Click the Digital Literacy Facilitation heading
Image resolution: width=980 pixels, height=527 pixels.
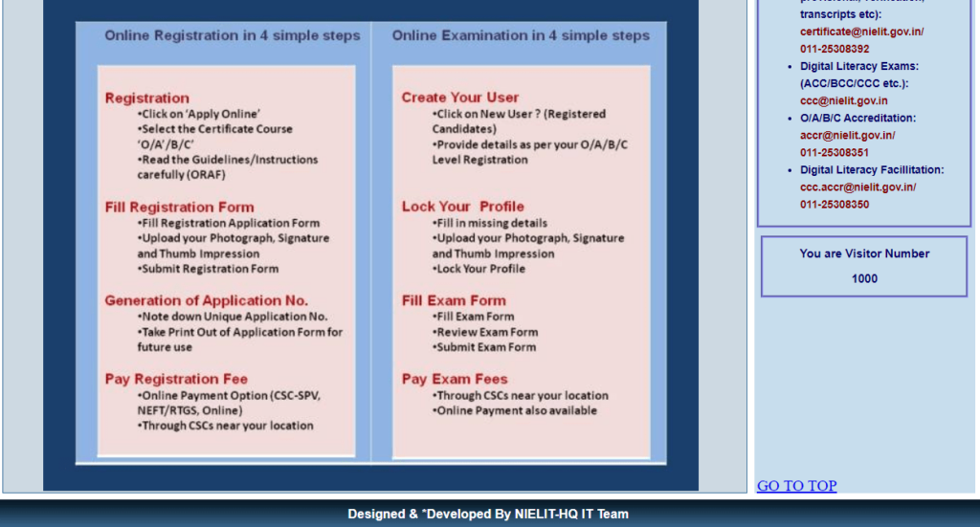[x=872, y=169]
